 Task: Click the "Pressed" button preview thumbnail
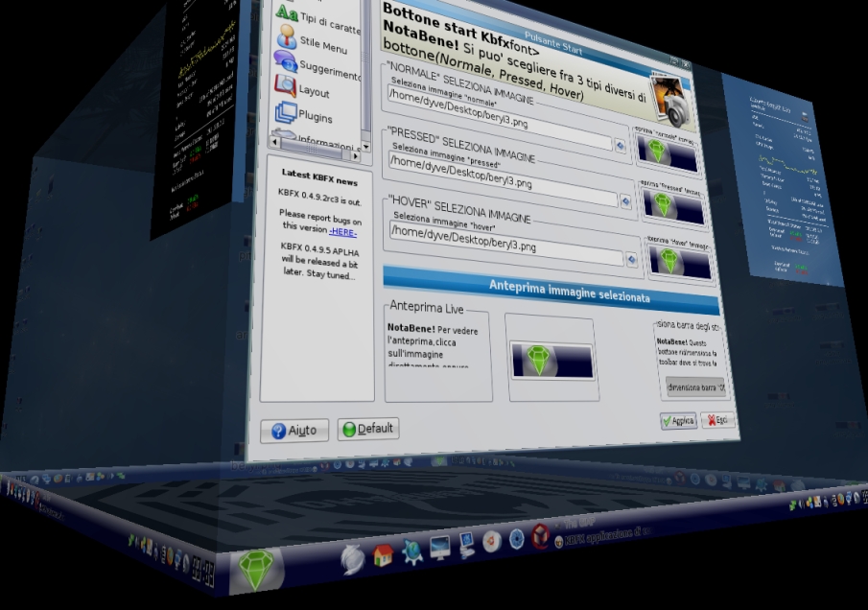click(673, 207)
